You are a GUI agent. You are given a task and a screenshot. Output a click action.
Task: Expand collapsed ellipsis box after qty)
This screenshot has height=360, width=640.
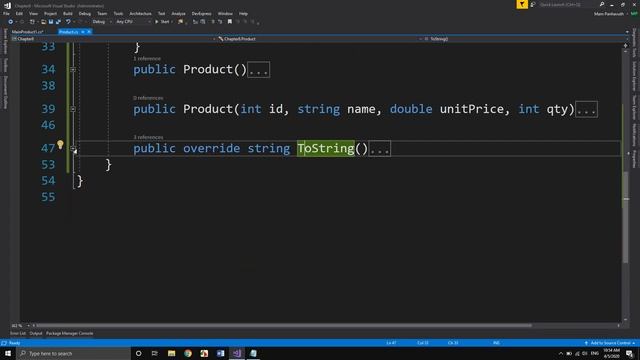click(587, 109)
